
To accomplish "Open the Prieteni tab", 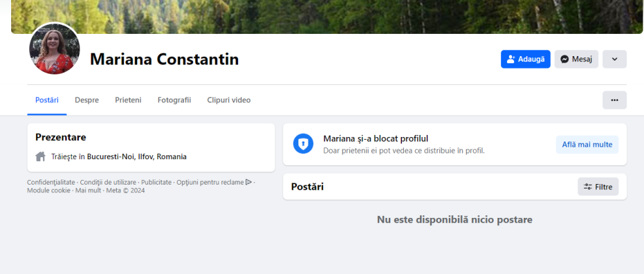I will (x=128, y=100).
